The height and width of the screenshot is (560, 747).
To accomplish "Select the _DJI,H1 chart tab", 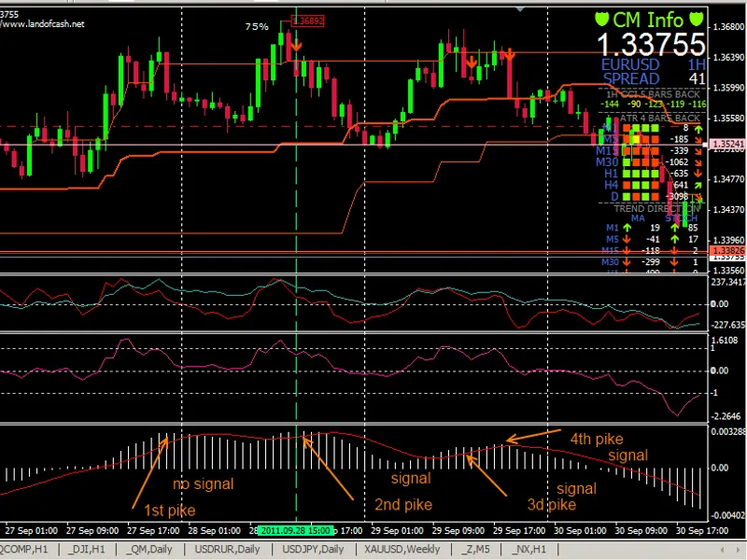I will click(86, 549).
